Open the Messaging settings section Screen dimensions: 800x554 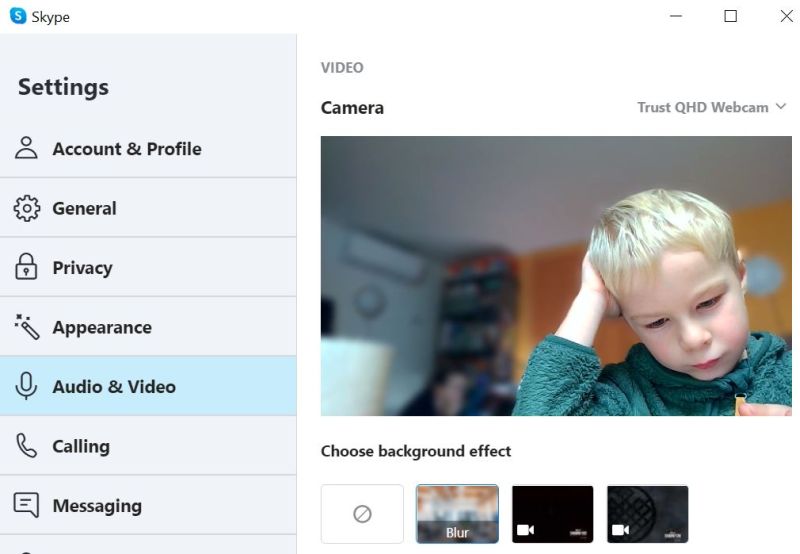(148, 505)
